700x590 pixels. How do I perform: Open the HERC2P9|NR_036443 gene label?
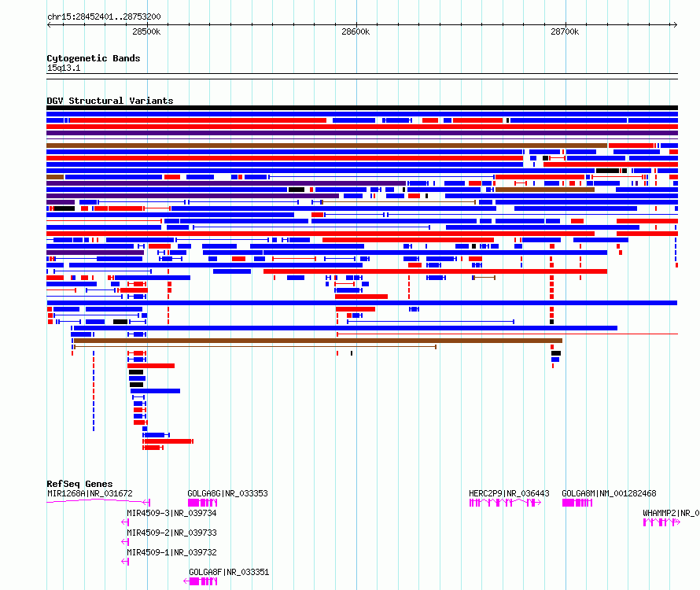coord(509,493)
